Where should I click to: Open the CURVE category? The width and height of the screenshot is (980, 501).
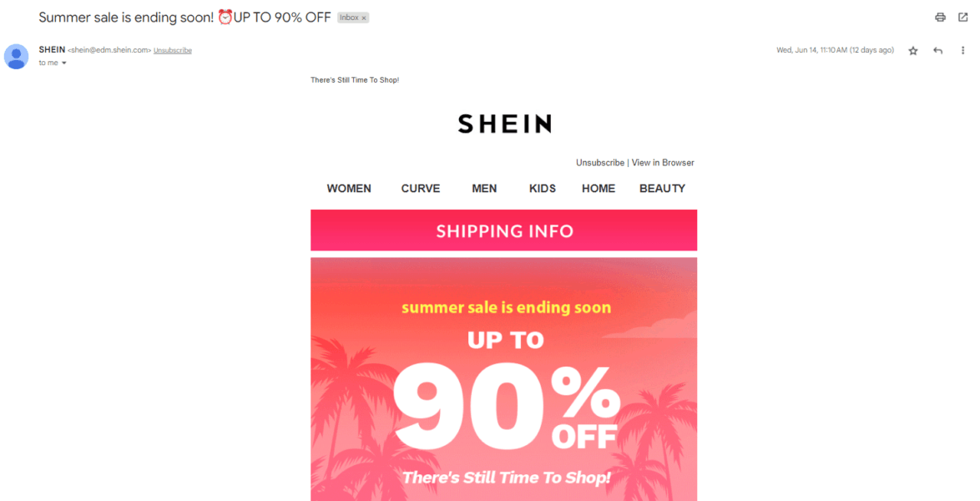point(420,188)
